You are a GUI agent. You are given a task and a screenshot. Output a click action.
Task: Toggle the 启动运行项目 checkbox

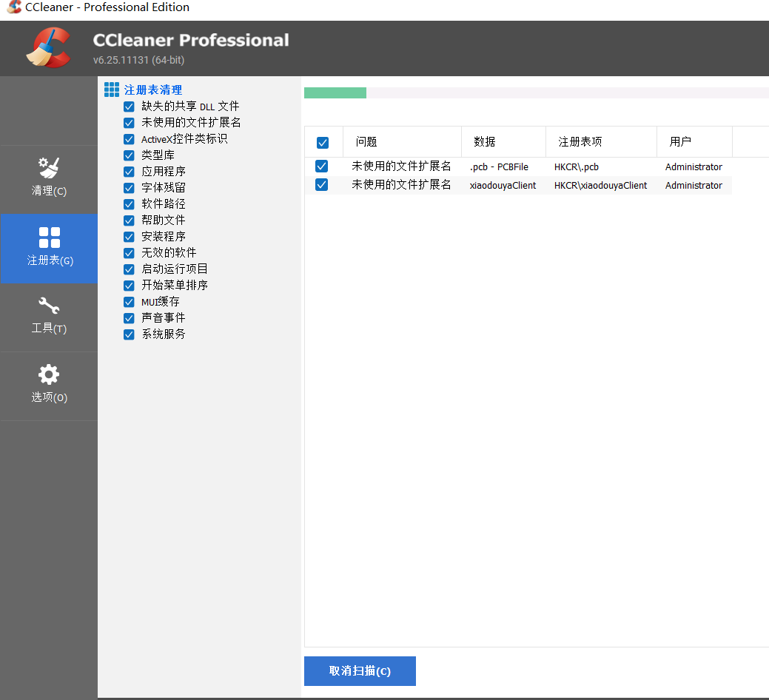pyautogui.click(x=129, y=269)
